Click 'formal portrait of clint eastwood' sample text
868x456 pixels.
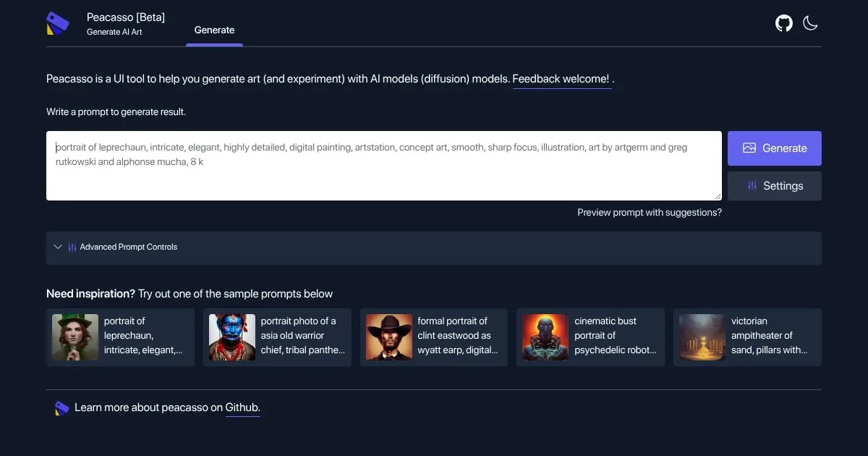(458, 336)
